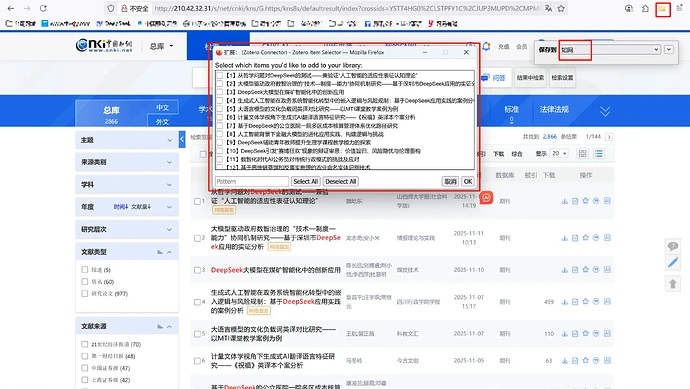Click the CNKI logo
The height and width of the screenshot is (389, 690).
coord(104,45)
